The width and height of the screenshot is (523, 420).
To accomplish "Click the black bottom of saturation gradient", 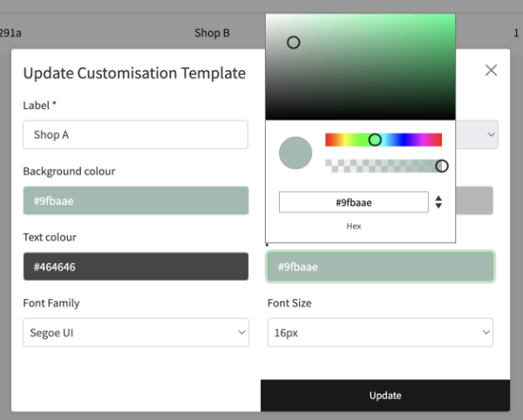I will 360,115.
